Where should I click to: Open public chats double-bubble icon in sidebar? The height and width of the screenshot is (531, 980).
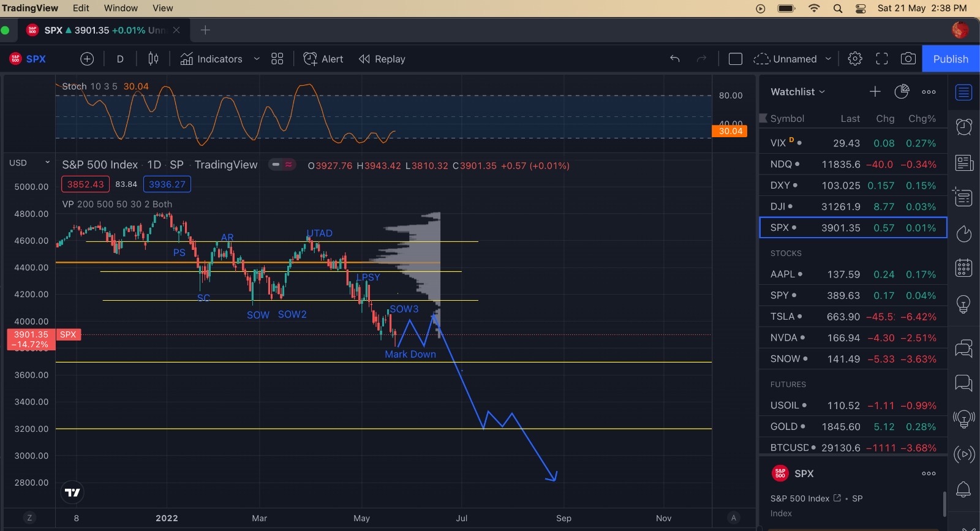click(963, 348)
